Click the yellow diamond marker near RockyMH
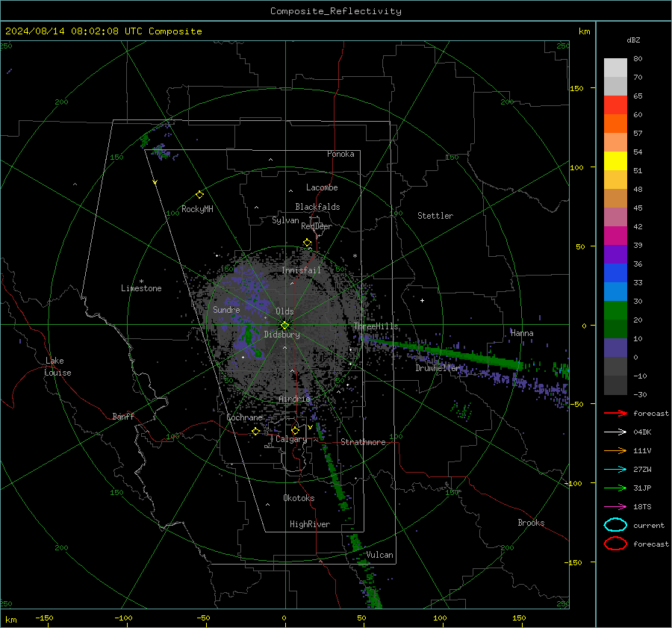672x628 pixels. [x=199, y=195]
